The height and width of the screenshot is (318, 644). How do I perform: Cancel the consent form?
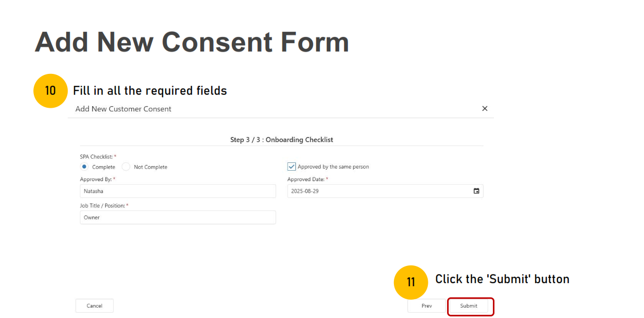[x=94, y=306]
